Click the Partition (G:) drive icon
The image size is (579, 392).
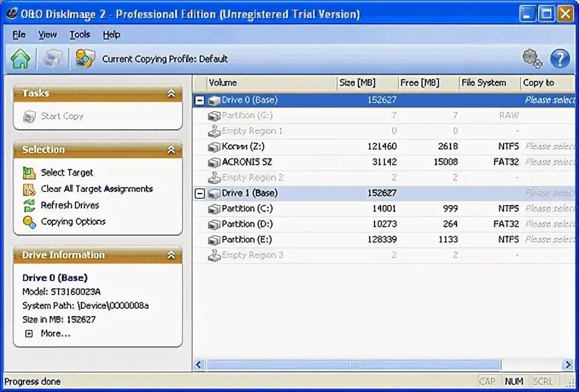tap(214, 116)
